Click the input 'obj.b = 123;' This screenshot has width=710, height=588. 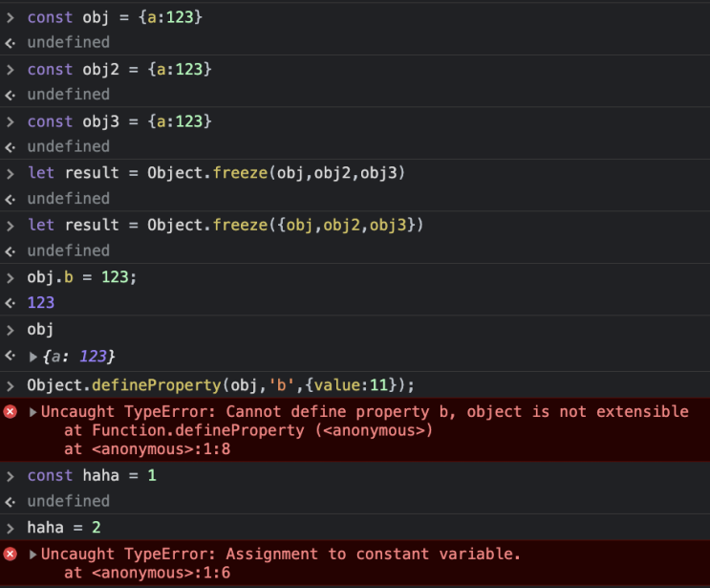click(x=82, y=276)
